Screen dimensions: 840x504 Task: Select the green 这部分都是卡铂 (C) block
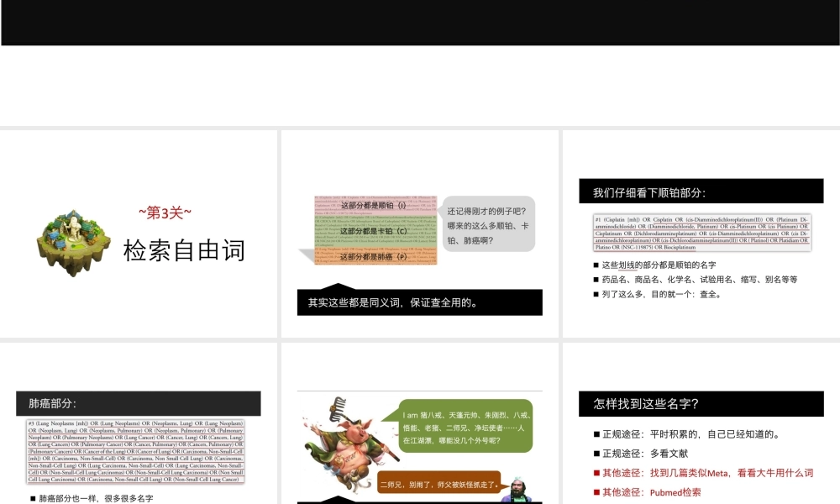pyautogui.click(x=375, y=231)
